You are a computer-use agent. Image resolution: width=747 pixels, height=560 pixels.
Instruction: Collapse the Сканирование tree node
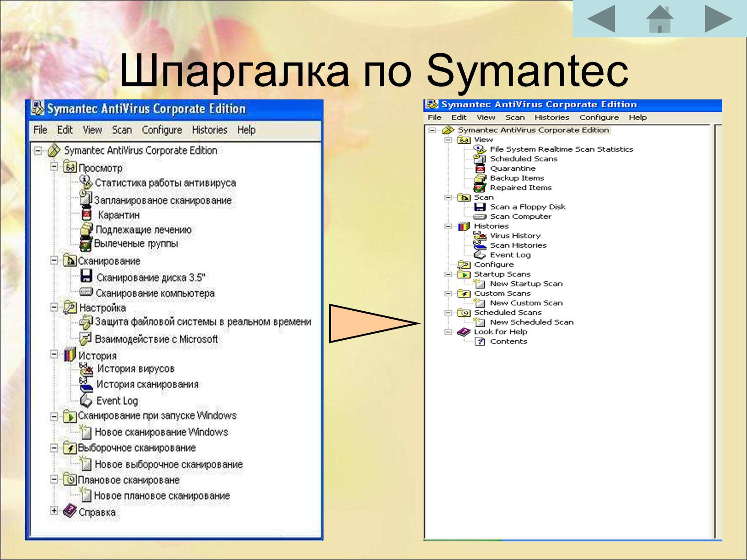54,260
